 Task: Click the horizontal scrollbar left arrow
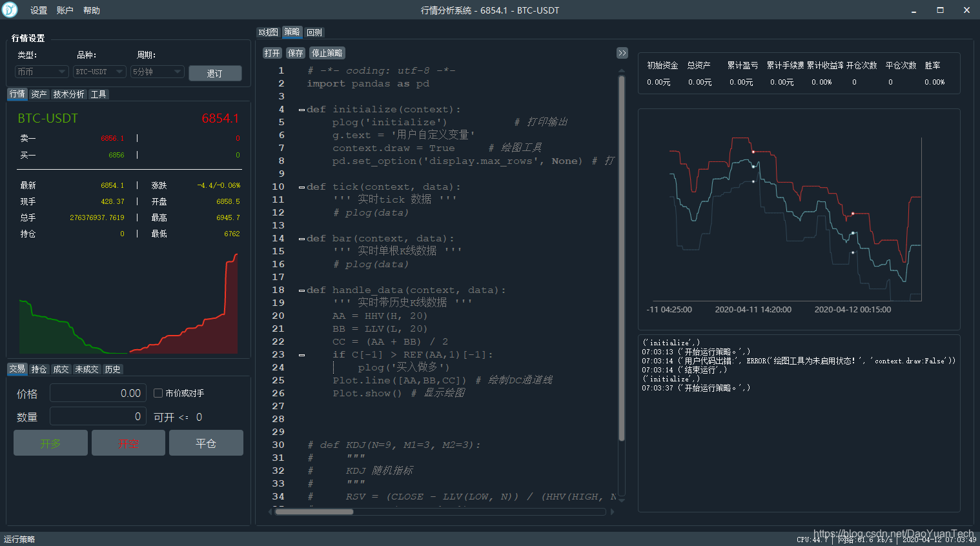[271, 512]
